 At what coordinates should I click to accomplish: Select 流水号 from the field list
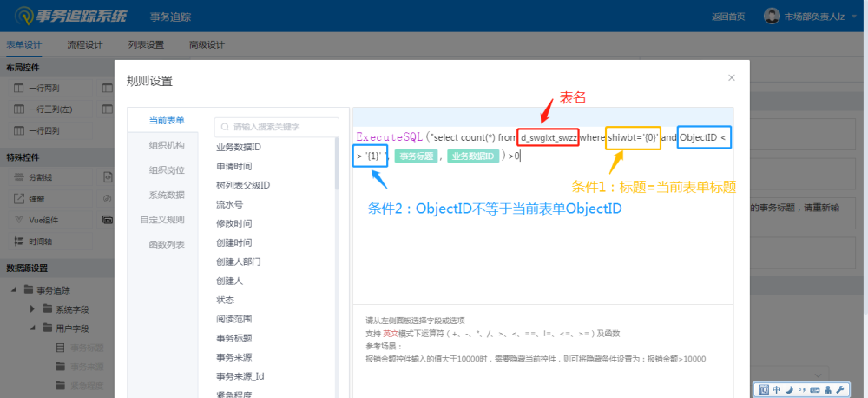[229, 204]
